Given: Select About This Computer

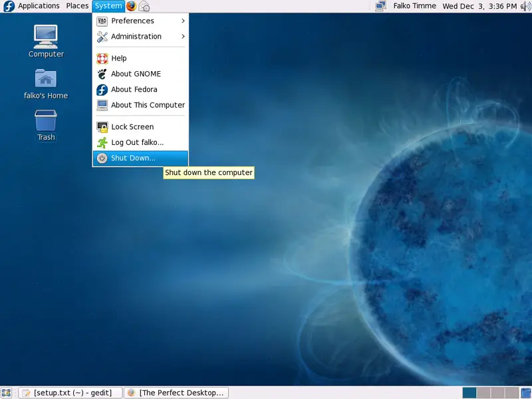Looking at the screenshot, I should (x=140, y=105).
